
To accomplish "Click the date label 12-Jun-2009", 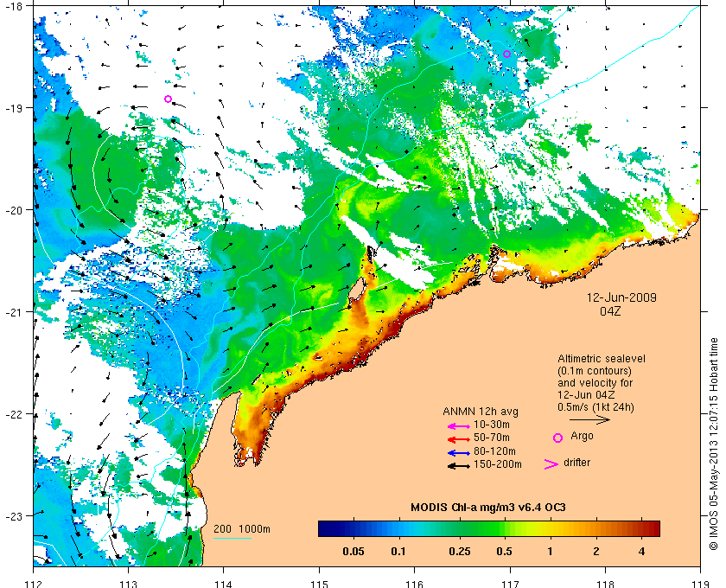I will coord(621,297).
